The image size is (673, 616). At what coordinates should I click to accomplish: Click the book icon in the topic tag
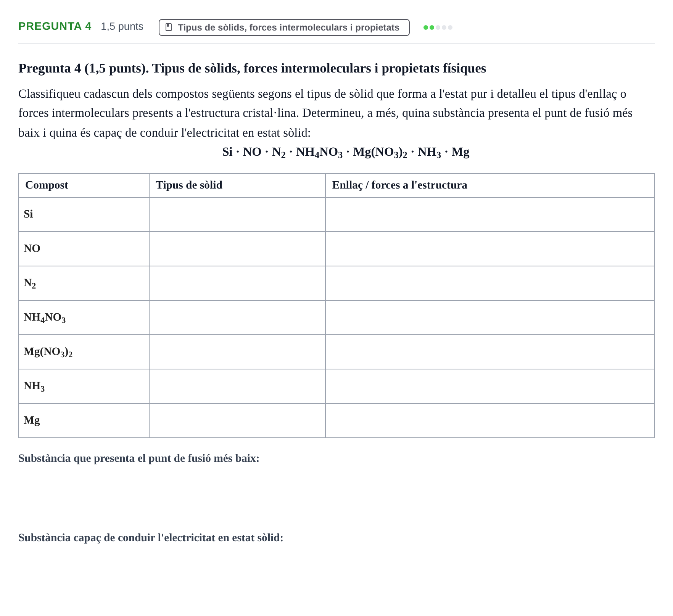[169, 27]
